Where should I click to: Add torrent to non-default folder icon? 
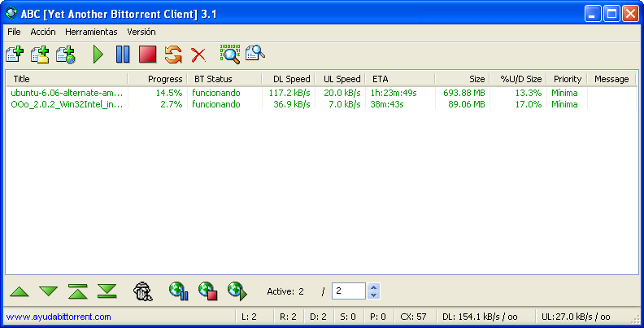click(41, 55)
